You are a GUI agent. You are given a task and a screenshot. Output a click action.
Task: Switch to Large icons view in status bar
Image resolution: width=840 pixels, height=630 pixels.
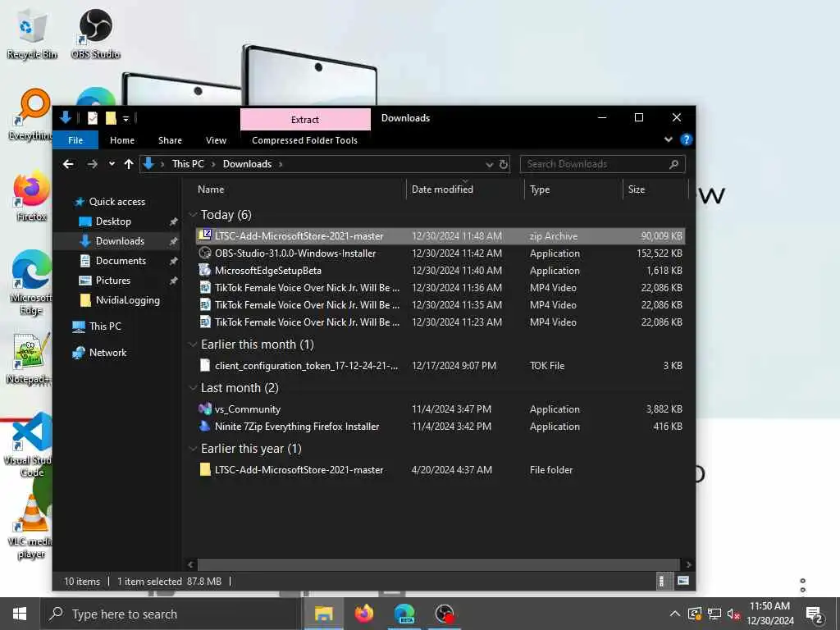click(x=683, y=581)
